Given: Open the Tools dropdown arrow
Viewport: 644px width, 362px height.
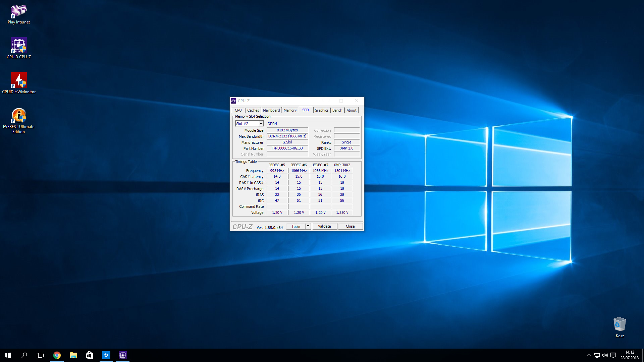Looking at the screenshot, I should click(x=308, y=226).
